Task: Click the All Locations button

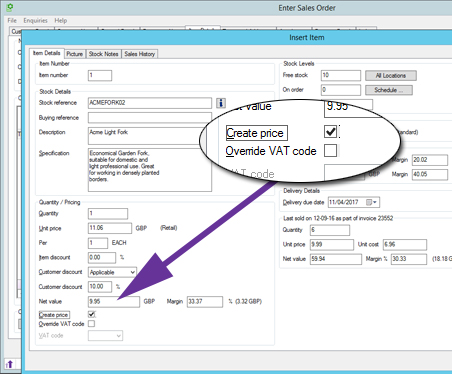Action: (x=391, y=76)
